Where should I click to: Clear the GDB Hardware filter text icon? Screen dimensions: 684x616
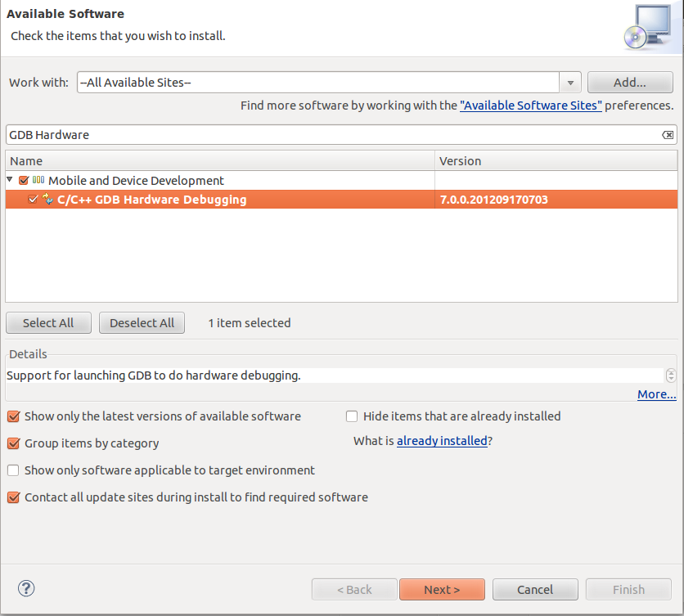pos(668,135)
